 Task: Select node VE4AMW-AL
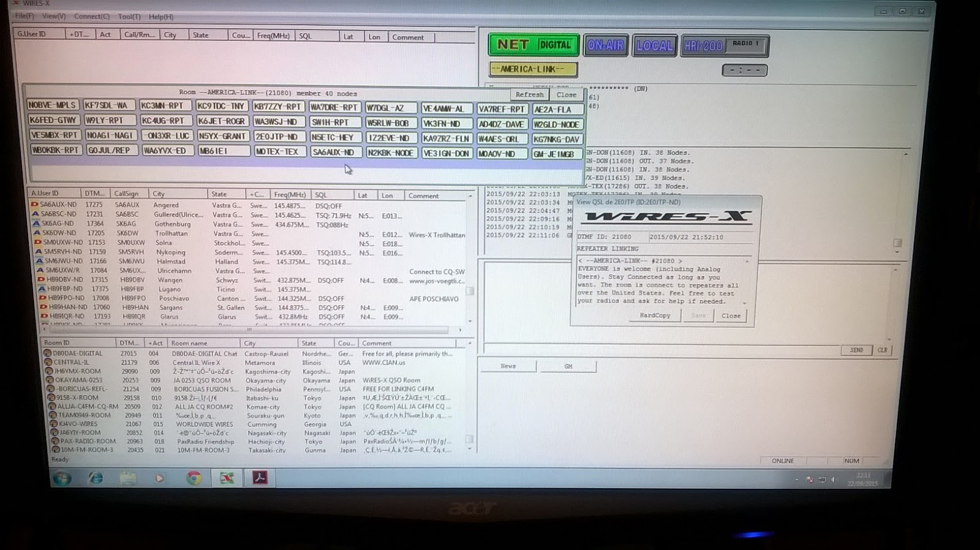click(x=447, y=108)
